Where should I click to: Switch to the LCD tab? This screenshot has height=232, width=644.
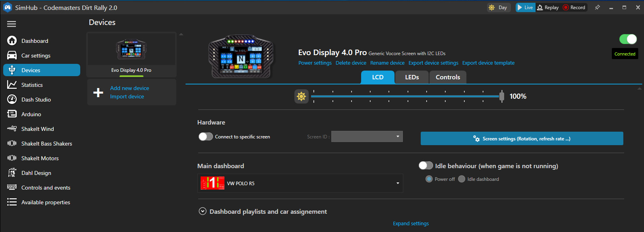377,77
